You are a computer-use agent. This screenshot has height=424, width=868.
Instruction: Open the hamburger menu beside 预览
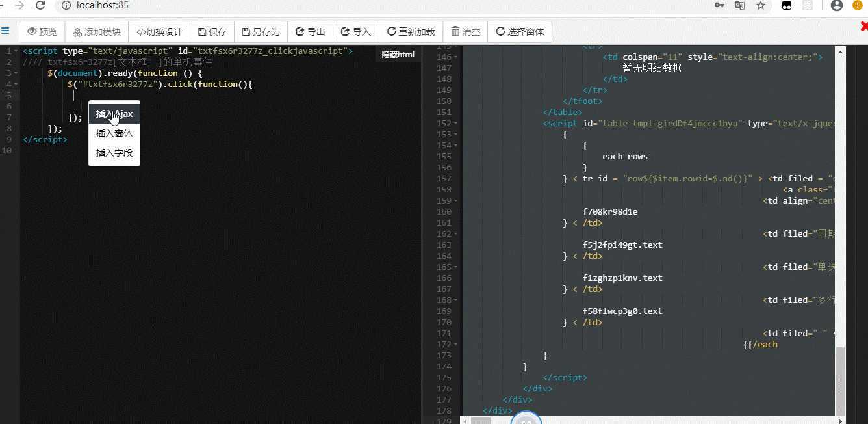tap(5, 31)
